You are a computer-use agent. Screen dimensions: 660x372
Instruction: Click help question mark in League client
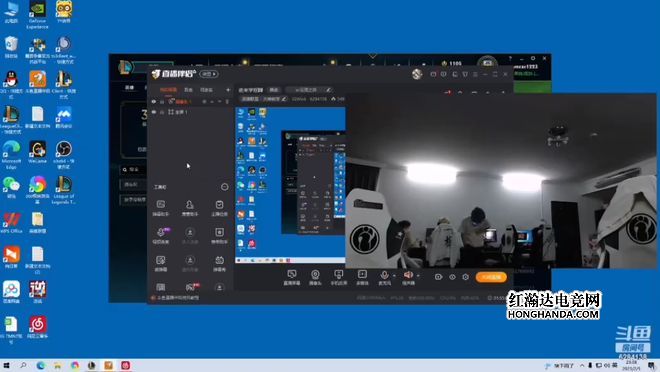[x=510, y=58]
